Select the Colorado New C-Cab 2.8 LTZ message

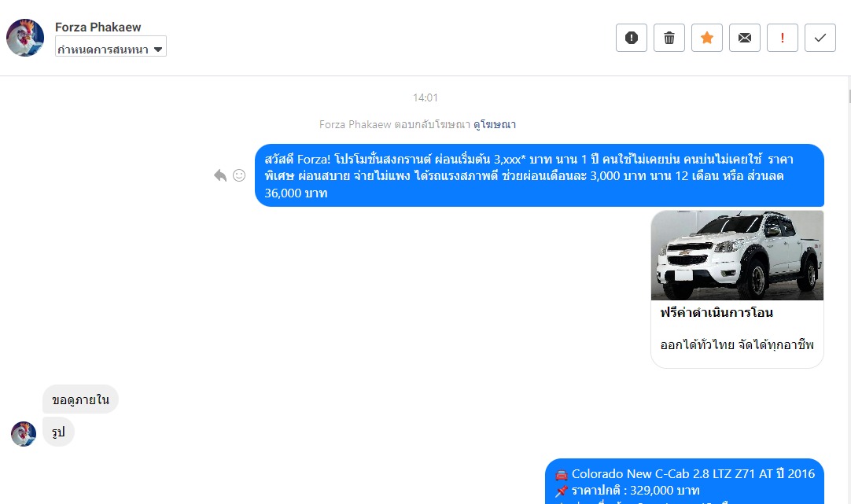click(684, 481)
